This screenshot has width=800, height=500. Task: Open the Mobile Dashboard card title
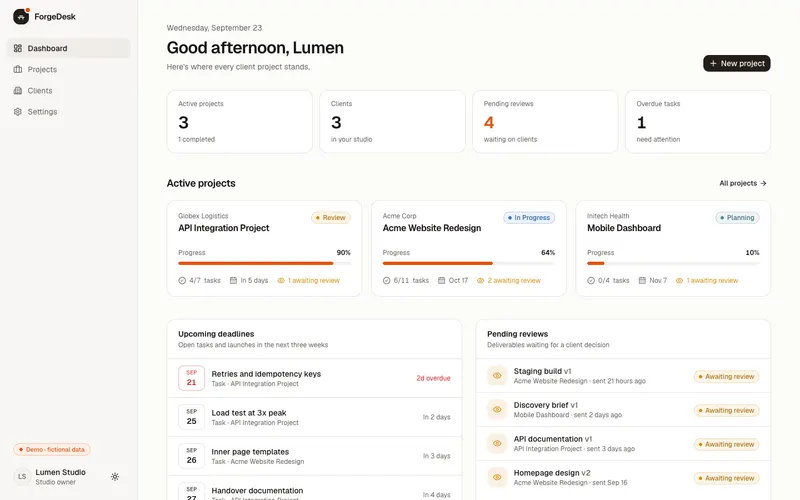click(x=623, y=228)
